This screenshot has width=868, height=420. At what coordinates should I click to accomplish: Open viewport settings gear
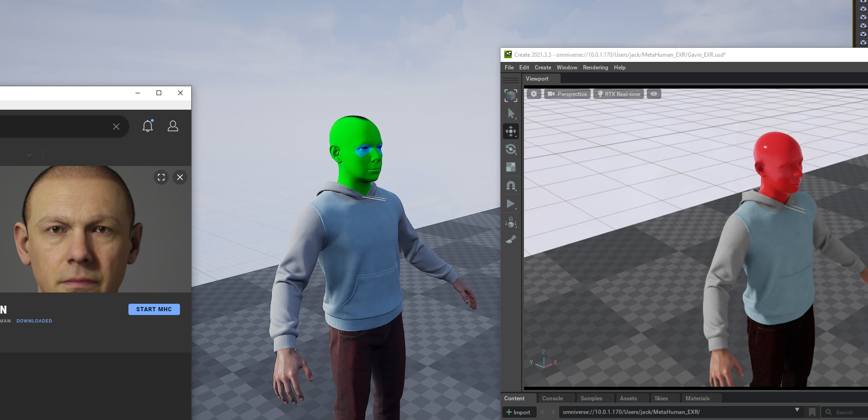[534, 94]
